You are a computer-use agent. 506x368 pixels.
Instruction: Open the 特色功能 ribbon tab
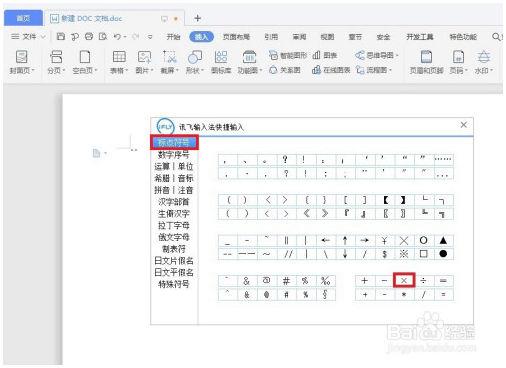click(463, 37)
